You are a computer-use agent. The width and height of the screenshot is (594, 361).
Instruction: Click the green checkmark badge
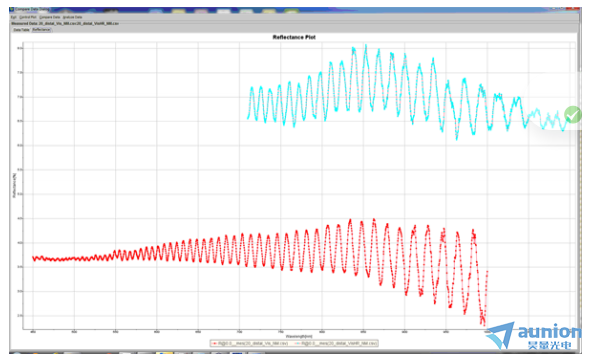[572, 114]
